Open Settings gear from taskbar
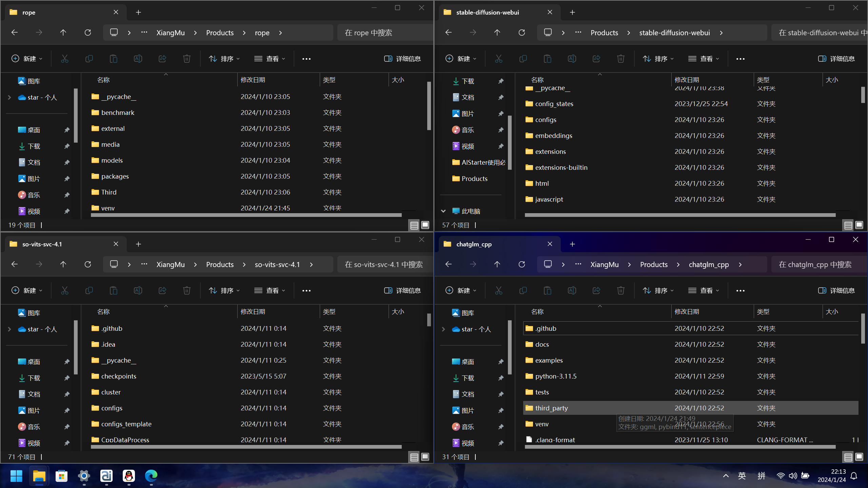 click(x=84, y=476)
